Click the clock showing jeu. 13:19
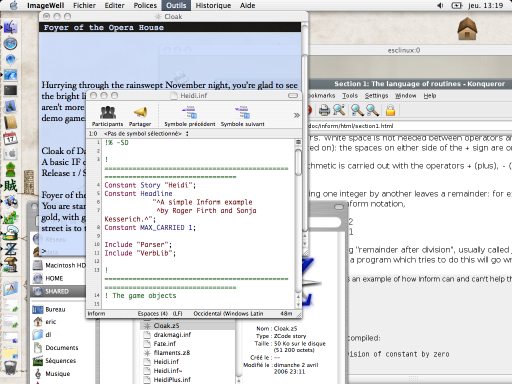Image resolution: width=512 pixels, height=384 pixels. 485,5
